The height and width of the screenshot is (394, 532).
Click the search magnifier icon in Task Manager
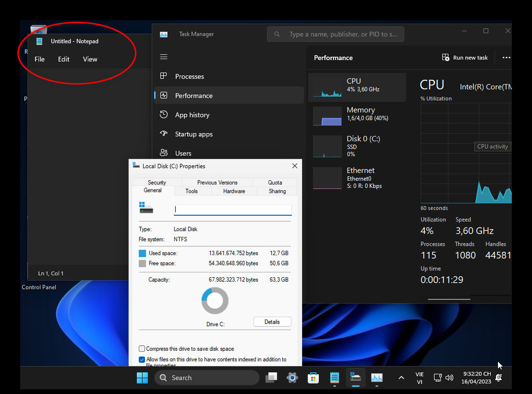pos(277,34)
